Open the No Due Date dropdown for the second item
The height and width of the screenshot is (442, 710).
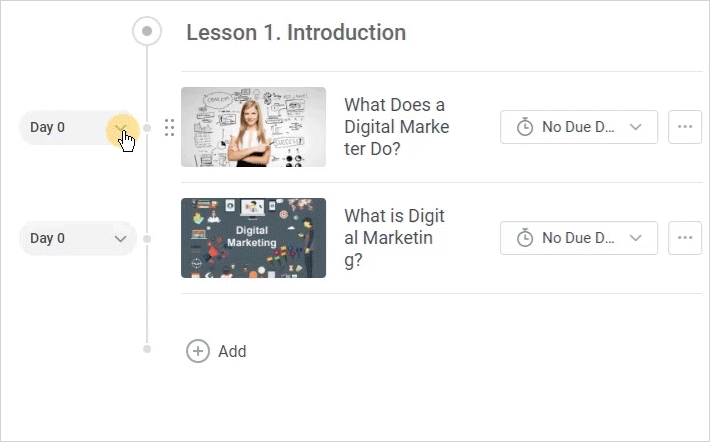click(579, 238)
